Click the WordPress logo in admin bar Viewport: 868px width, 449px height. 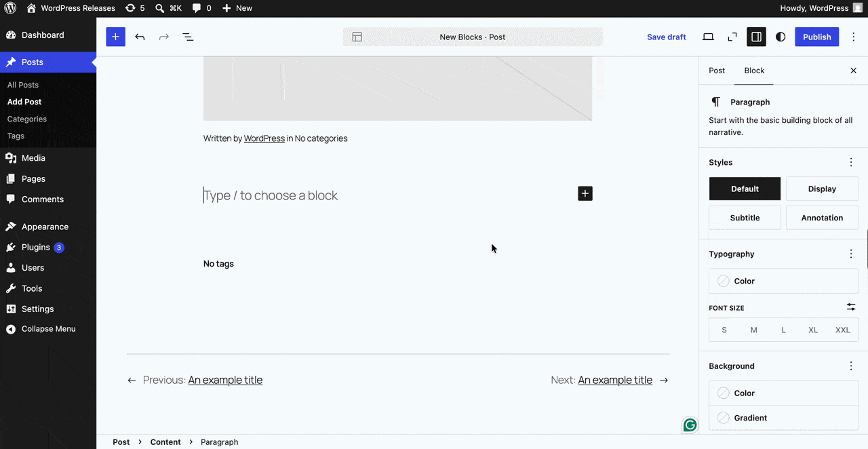[10, 8]
